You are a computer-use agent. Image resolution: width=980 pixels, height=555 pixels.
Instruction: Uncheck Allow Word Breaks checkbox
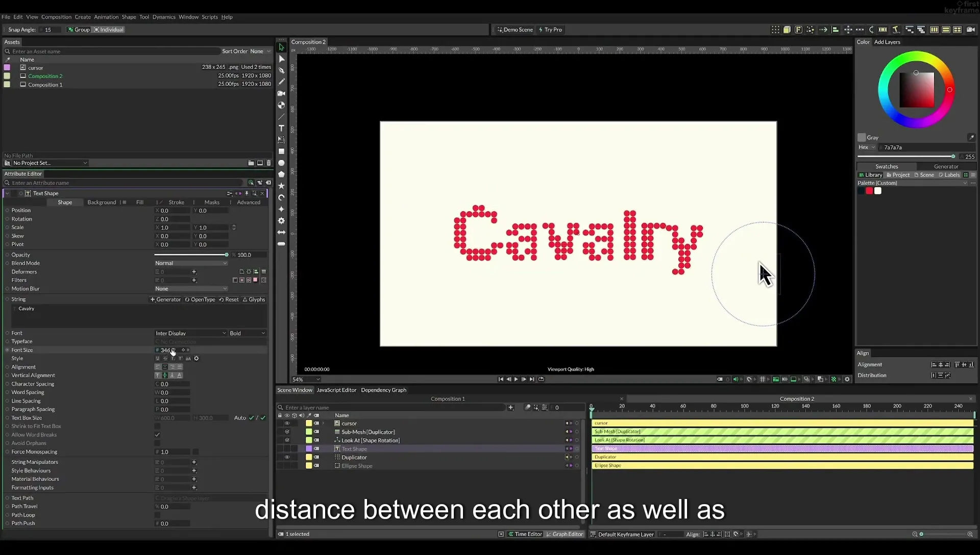[x=157, y=435]
